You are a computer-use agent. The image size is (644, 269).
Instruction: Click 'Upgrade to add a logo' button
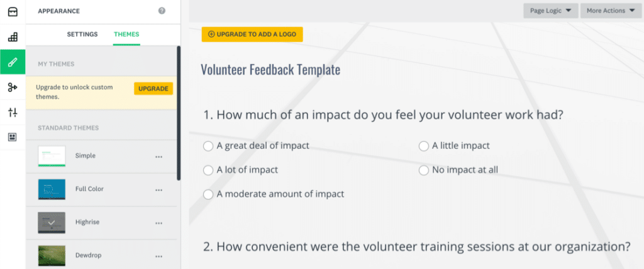point(252,34)
